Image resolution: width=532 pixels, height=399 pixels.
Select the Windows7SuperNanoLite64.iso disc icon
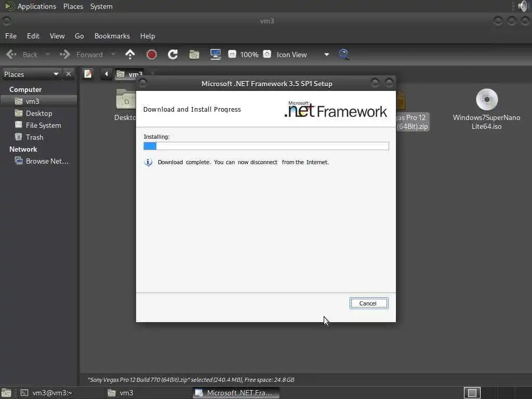click(x=487, y=99)
